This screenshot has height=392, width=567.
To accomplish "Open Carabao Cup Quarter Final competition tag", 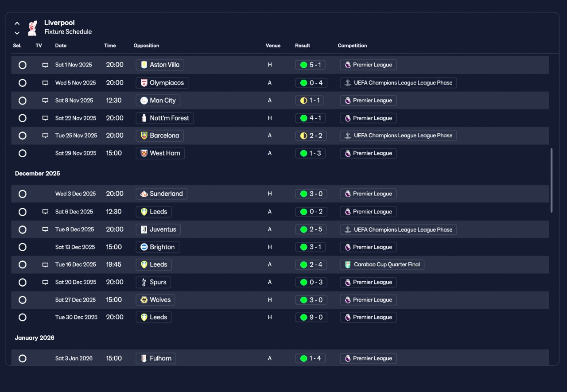I will [382, 264].
